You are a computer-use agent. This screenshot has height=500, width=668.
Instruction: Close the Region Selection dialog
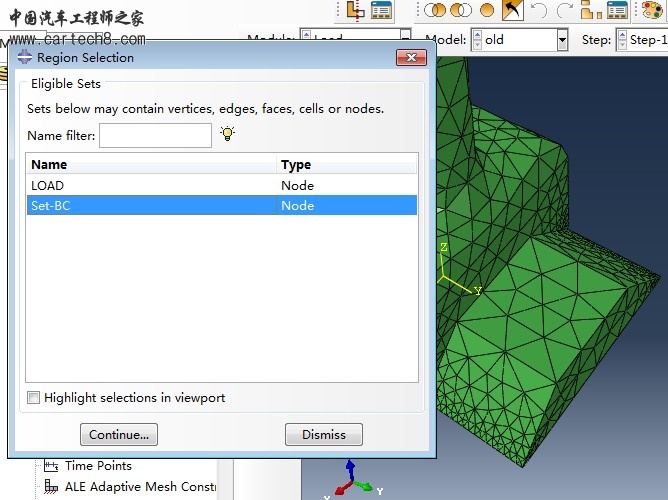411,58
